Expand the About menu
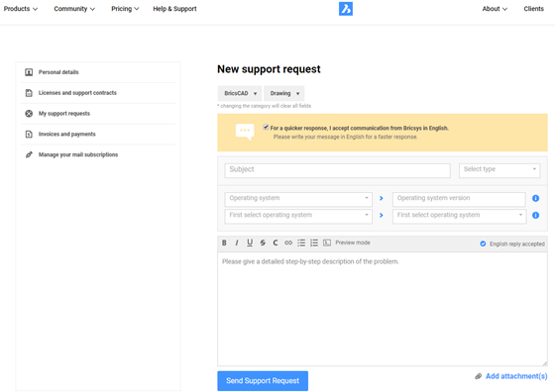This screenshot has width=555, height=392. pyautogui.click(x=495, y=9)
